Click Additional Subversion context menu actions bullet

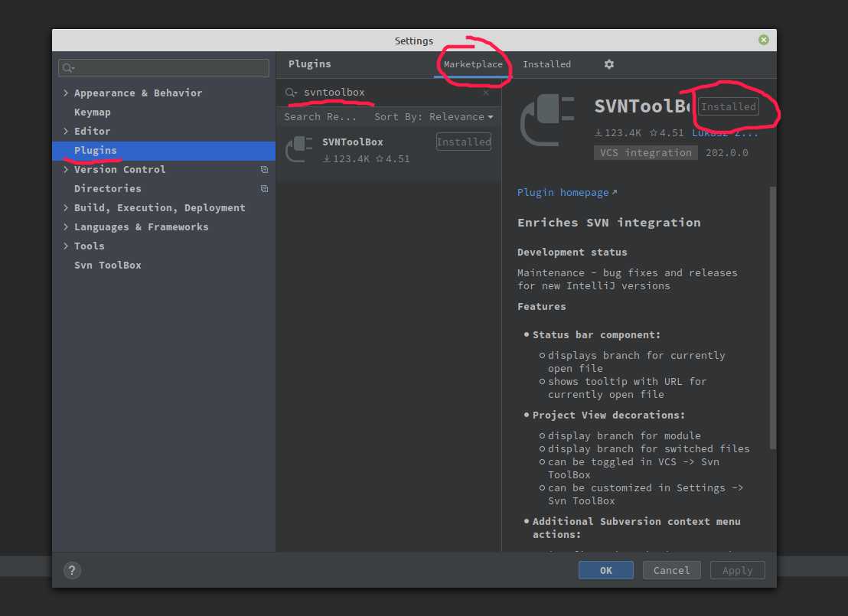[636, 528]
